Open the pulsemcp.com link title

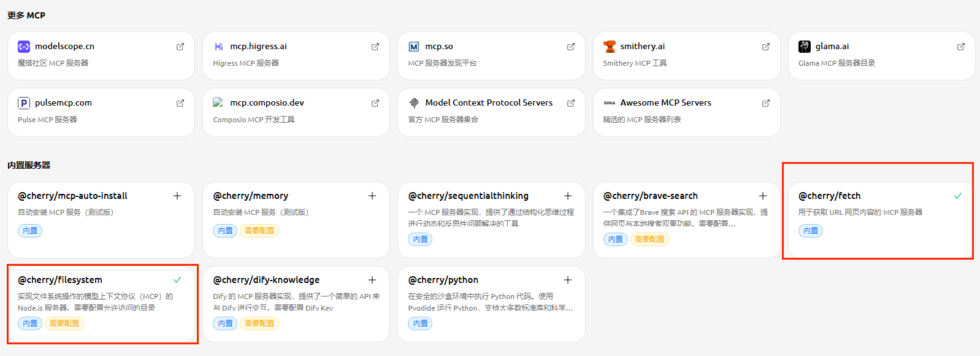pyautogui.click(x=63, y=103)
